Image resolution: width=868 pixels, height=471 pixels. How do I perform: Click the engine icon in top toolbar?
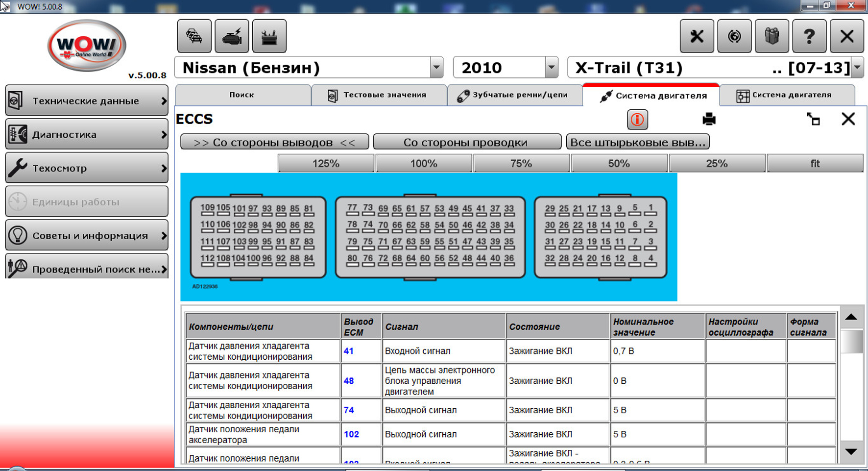[x=232, y=36]
